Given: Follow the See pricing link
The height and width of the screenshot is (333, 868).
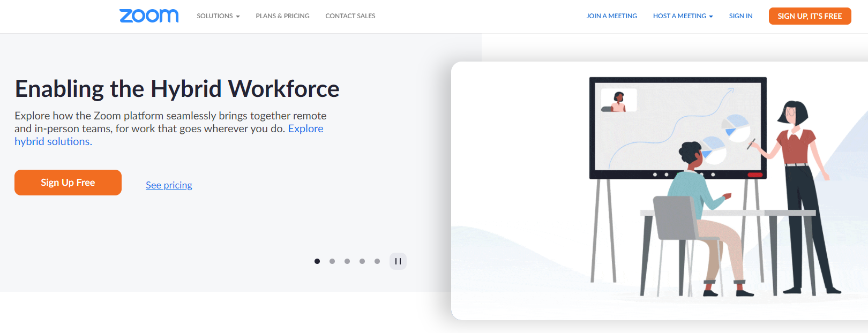Looking at the screenshot, I should click(x=169, y=185).
